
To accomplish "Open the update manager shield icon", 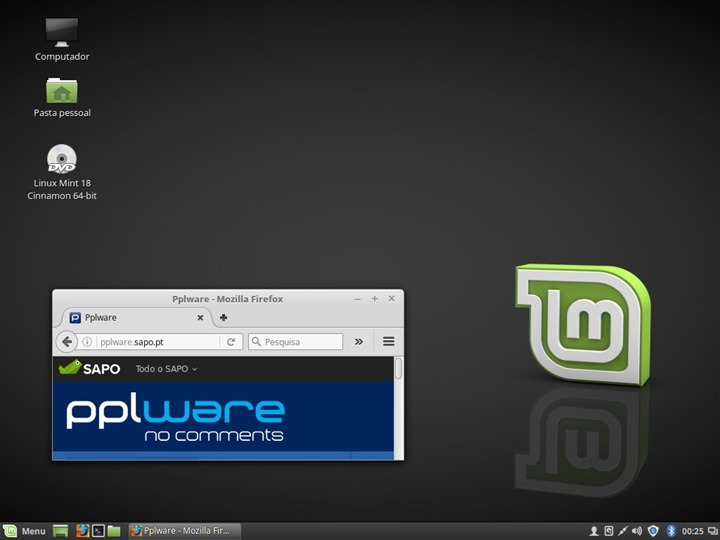I will (x=652, y=531).
